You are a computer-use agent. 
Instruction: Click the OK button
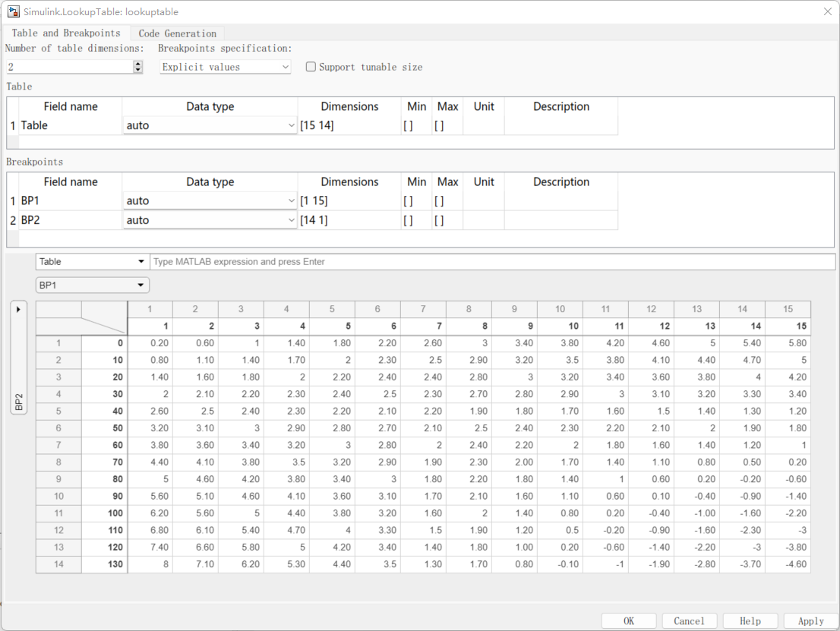(629, 620)
